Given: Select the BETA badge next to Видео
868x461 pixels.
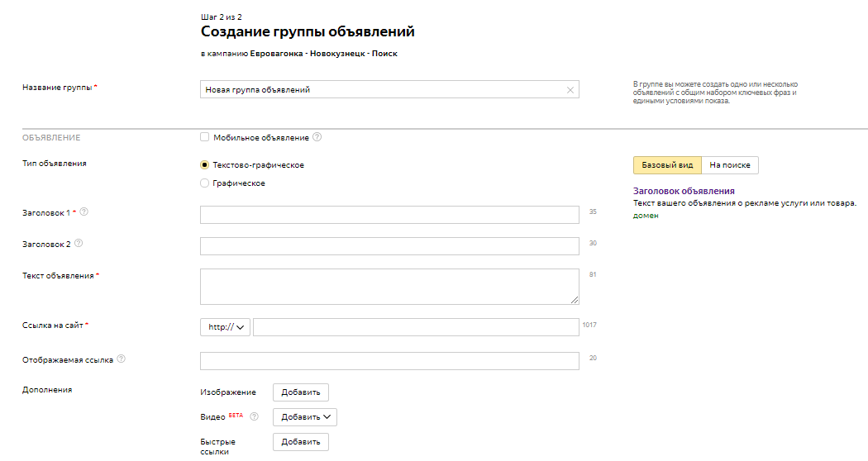Looking at the screenshot, I should pyautogui.click(x=236, y=415).
